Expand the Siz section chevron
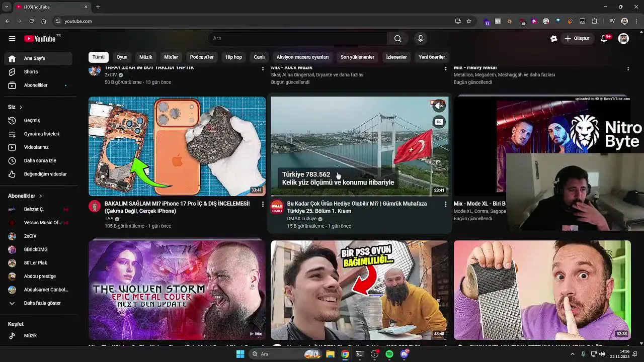Screen dimensions: 644x362 click(21, 107)
